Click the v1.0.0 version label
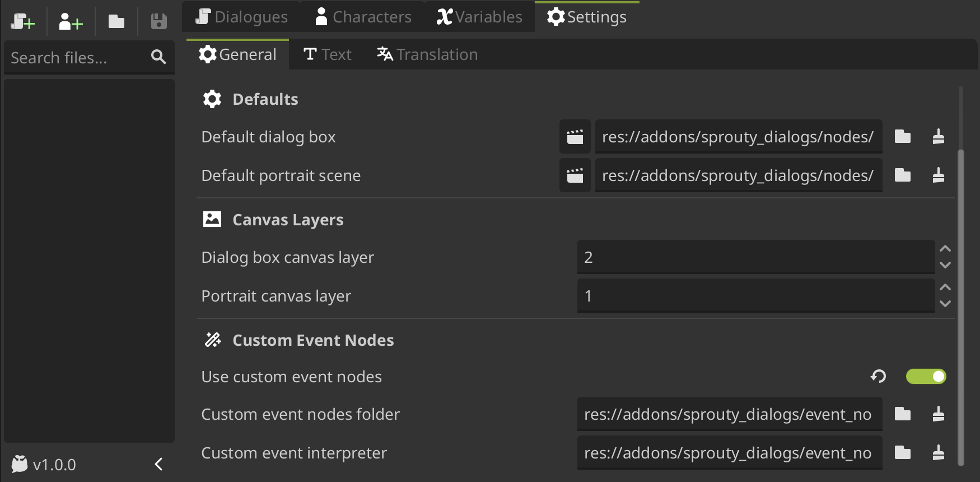The image size is (980, 482). (x=54, y=465)
